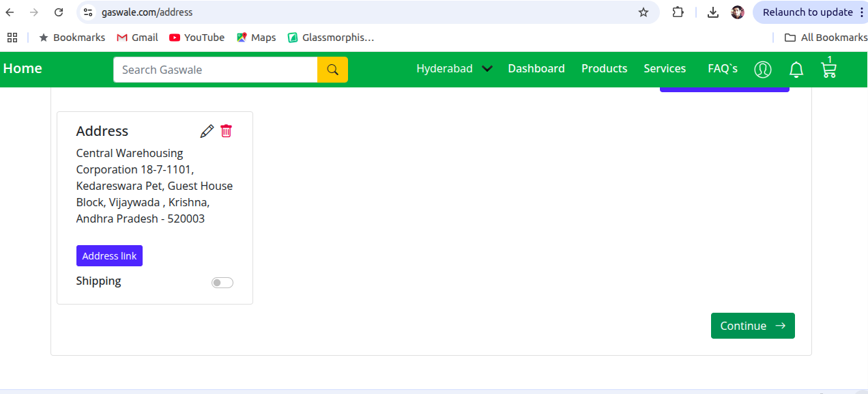Open the shopping cart
868x394 pixels.
coord(828,69)
